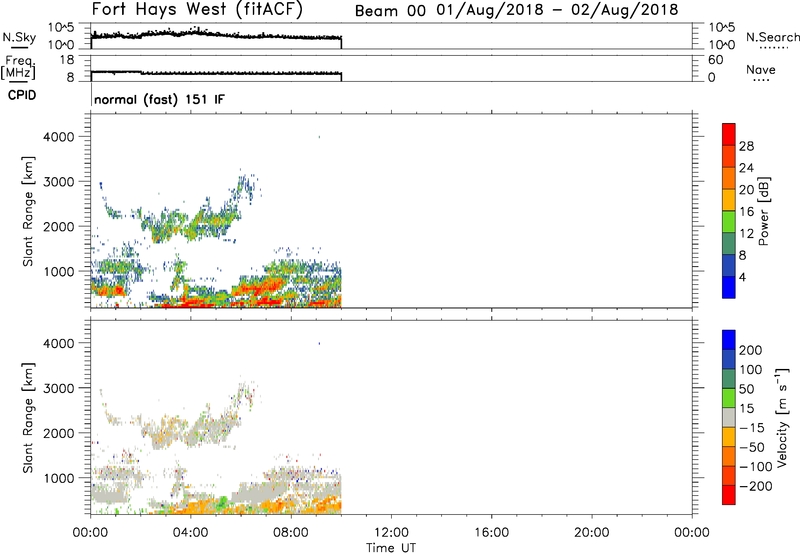Pick the light green power segment between 12 and 16

click(729, 222)
